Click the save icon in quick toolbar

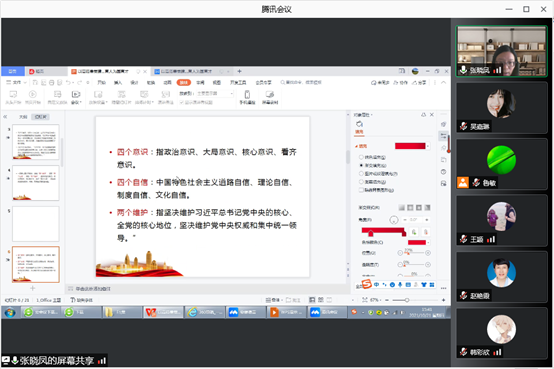(x=35, y=82)
